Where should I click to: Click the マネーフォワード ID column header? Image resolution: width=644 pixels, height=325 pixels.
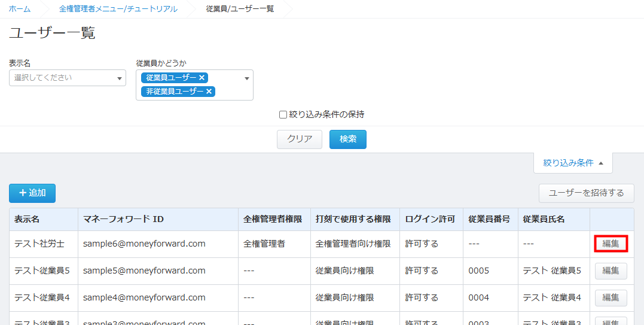pyautogui.click(x=123, y=219)
